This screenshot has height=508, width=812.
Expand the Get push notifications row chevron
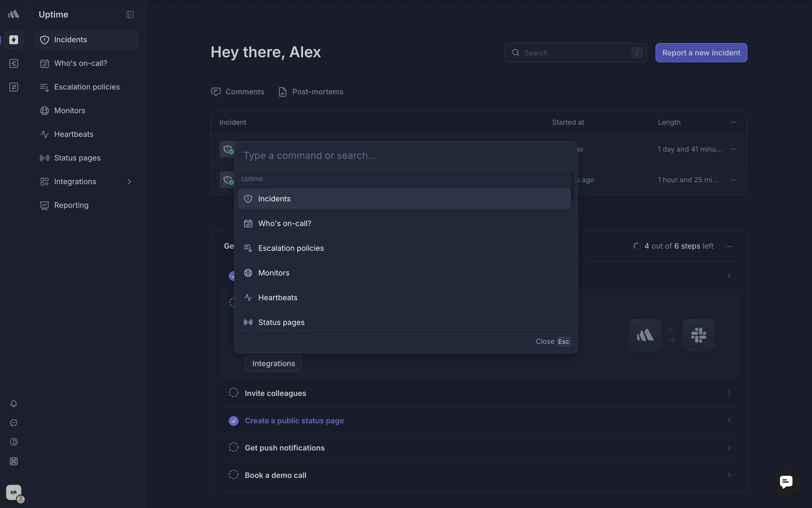(729, 447)
